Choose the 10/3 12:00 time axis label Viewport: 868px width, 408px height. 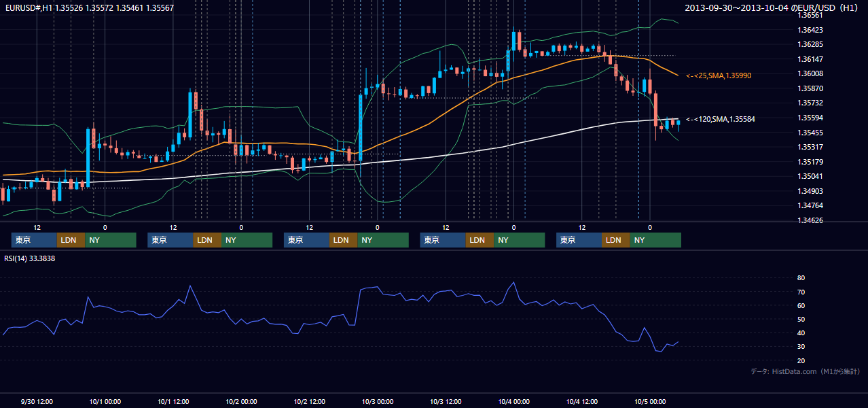(446, 401)
